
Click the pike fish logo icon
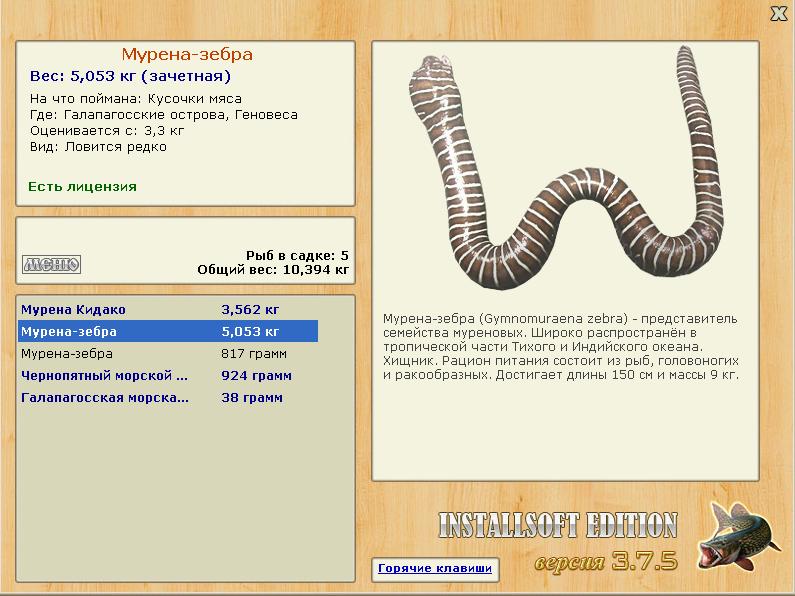pyautogui.click(x=738, y=537)
